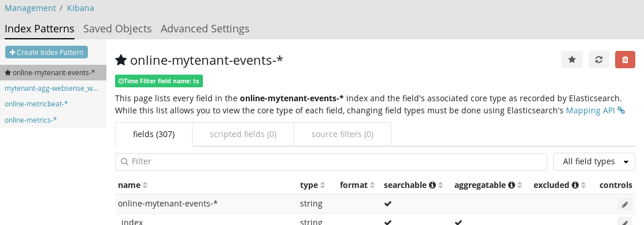The width and height of the screenshot is (644, 225).
Task: Select scripted fields (0) tab
Action: (243, 134)
